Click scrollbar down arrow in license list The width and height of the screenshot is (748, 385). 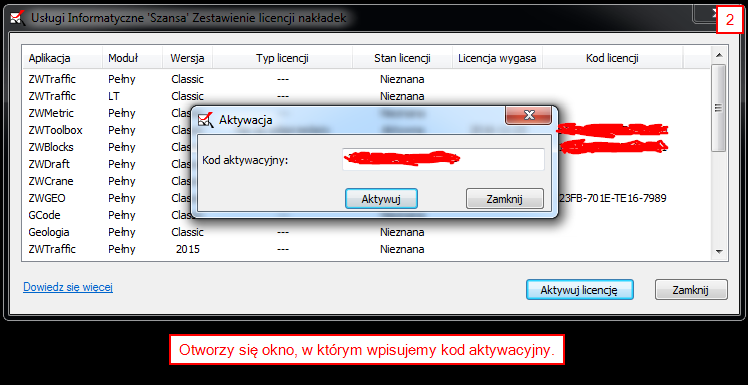[x=718, y=251]
